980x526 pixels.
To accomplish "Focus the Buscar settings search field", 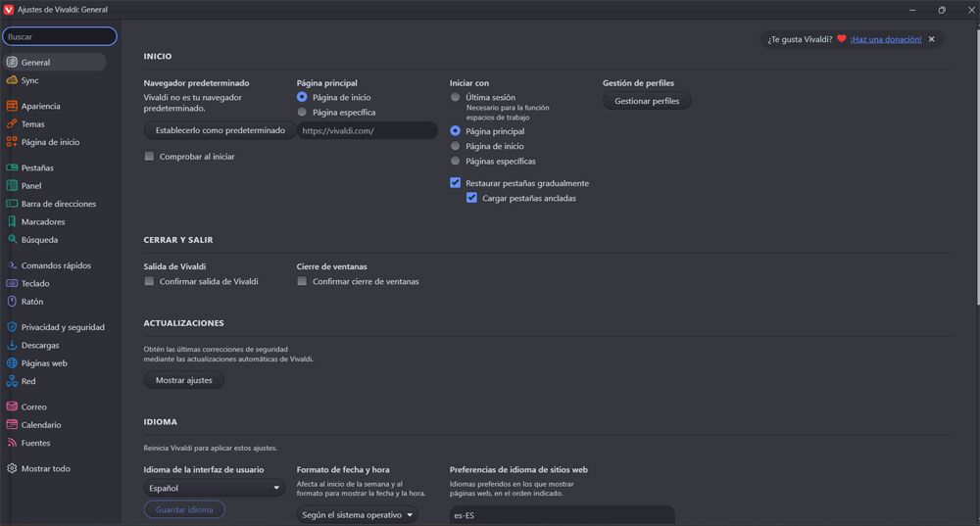I will [59, 36].
